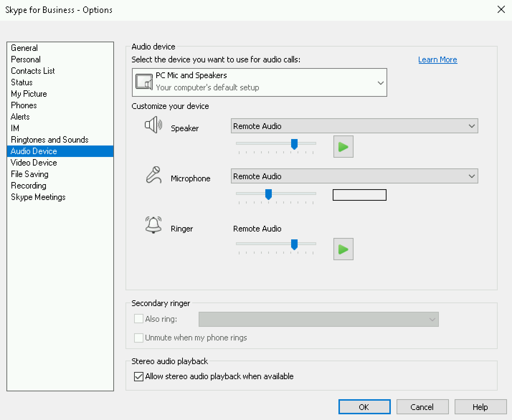Select Video Device in the sidebar
This screenshot has height=420, width=512.
pyautogui.click(x=34, y=162)
